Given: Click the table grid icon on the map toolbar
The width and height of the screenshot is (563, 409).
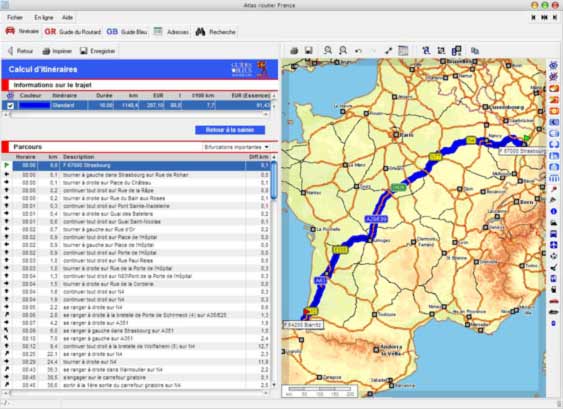Looking at the screenshot, I should pos(403,51).
